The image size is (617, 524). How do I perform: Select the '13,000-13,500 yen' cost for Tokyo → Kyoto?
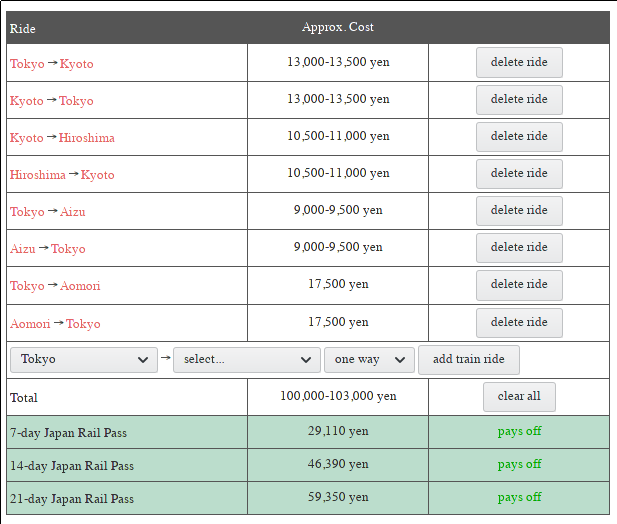(x=338, y=62)
